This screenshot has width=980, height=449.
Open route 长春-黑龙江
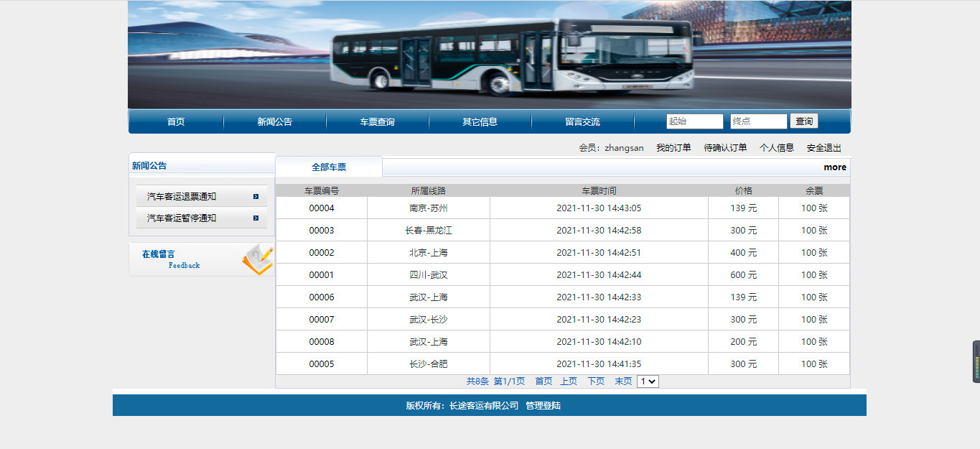tap(429, 231)
